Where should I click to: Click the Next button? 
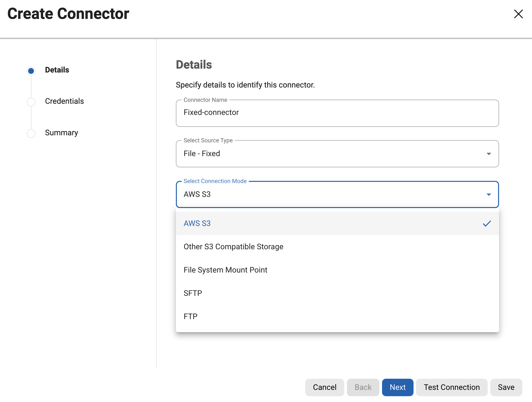[397, 387]
